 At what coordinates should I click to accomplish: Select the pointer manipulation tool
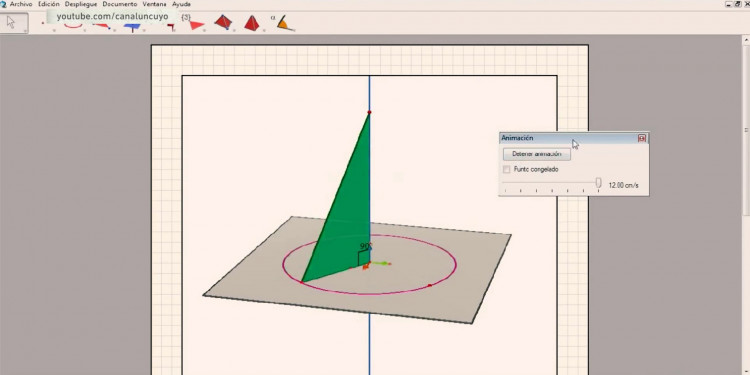pos(12,22)
